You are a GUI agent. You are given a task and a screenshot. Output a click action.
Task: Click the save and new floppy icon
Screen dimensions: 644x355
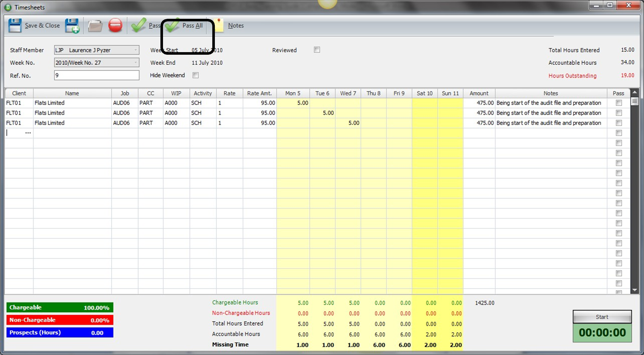72,26
